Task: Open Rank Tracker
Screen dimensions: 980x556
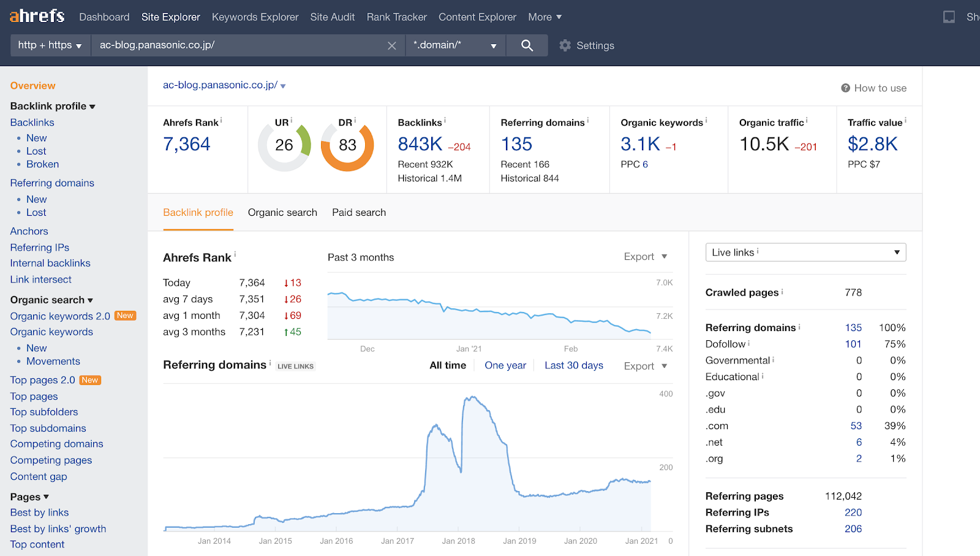Action: tap(397, 17)
